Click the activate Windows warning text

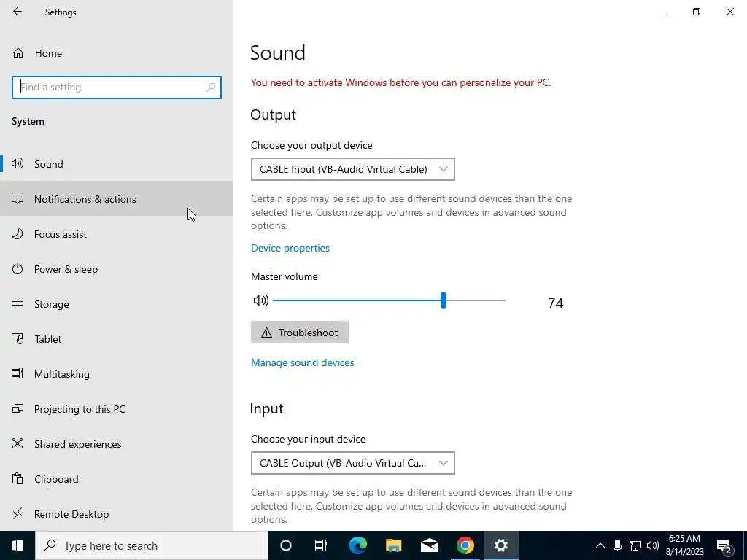[x=400, y=82]
